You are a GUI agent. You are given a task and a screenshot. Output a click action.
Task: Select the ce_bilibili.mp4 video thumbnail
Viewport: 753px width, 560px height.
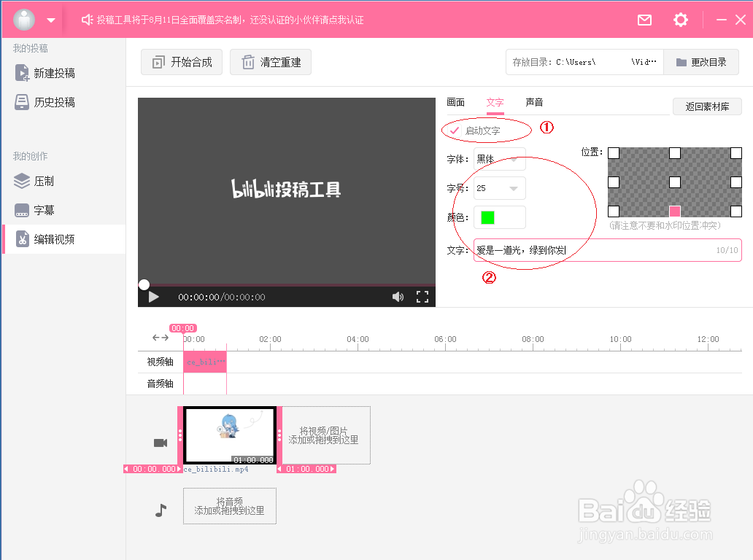point(230,435)
